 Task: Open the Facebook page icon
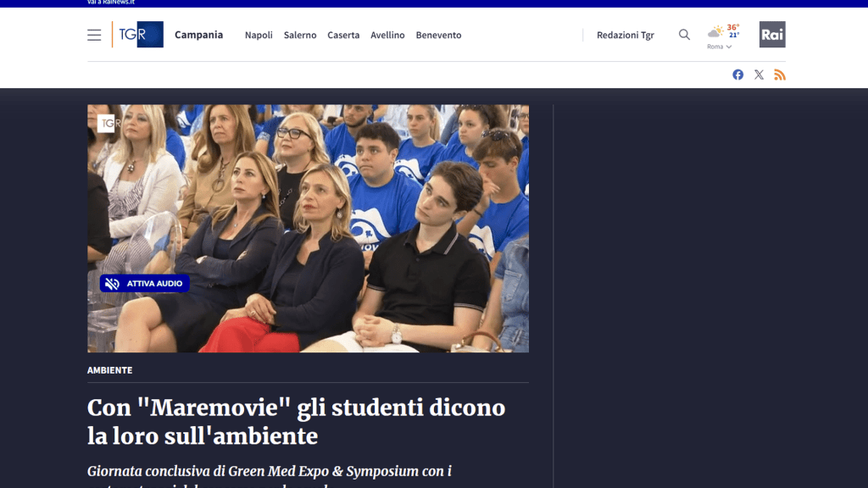(x=738, y=75)
